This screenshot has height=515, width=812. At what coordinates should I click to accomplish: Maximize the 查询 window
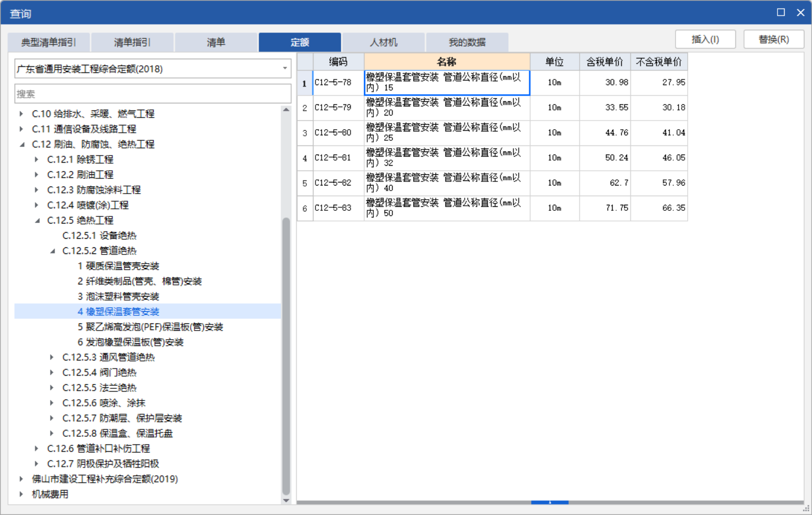click(x=781, y=13)
